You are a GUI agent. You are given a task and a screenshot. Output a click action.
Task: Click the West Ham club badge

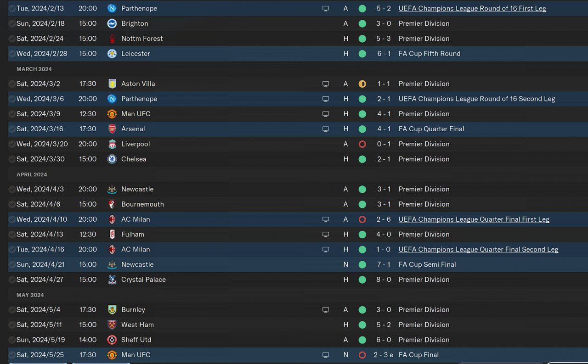coord(112,325)
